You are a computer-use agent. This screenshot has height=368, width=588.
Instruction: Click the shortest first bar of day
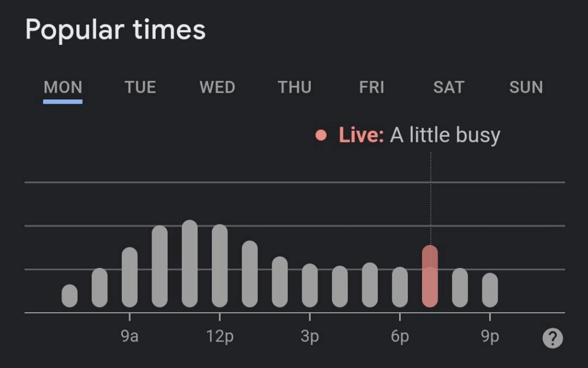[69, 296]
